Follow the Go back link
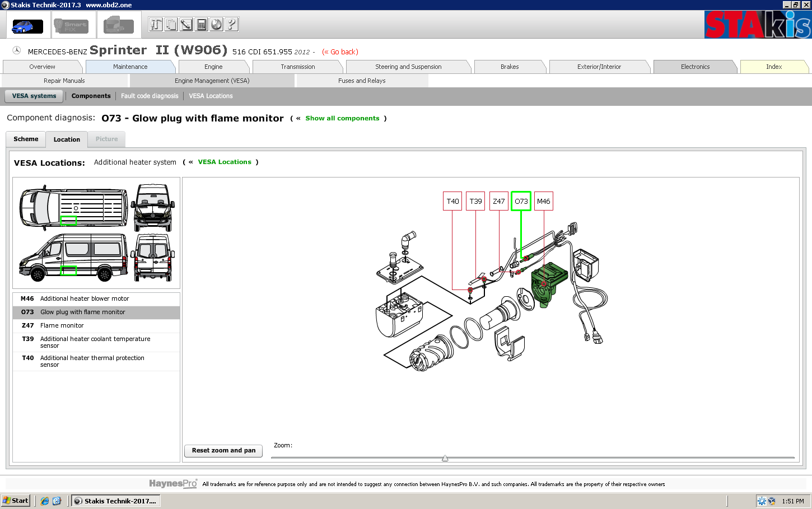This screenshot has width=812, height=509. pyautogui.click(x=340, y=52)
